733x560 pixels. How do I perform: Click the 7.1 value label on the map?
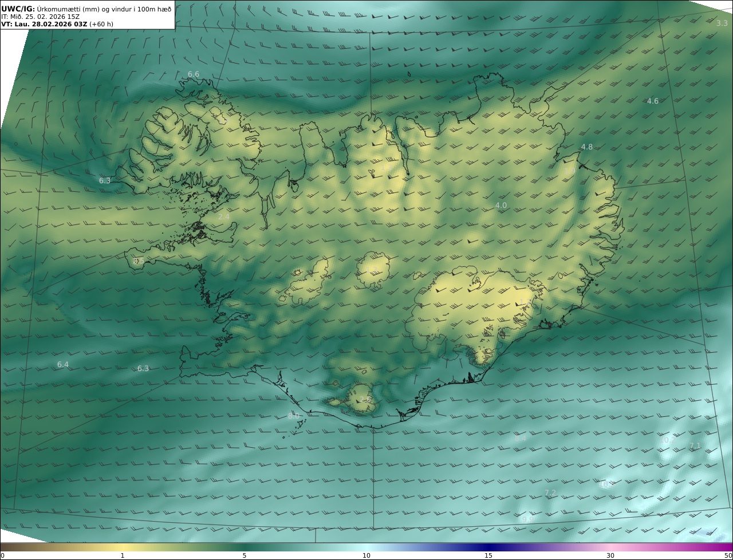click(x=695, y=446)
